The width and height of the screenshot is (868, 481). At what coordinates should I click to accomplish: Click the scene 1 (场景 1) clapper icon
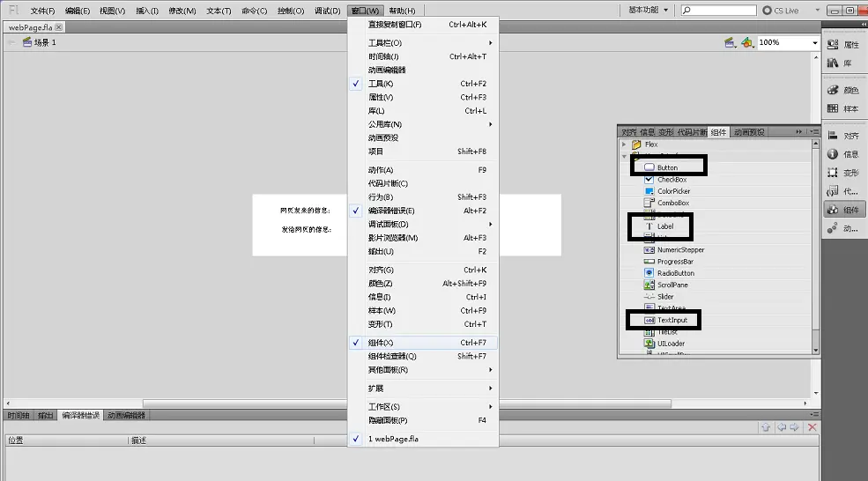pos(27,42)
